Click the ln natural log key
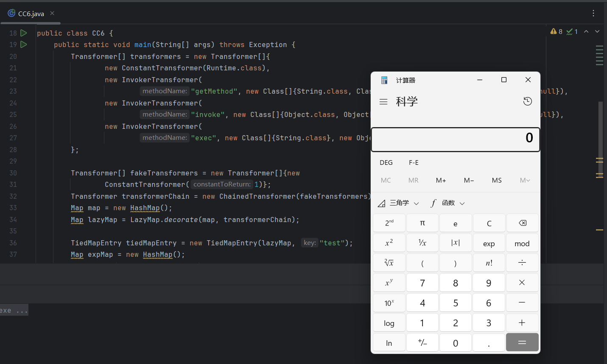Image resolution: width=607 pixels, height=364 pixels. coord(389,343)
